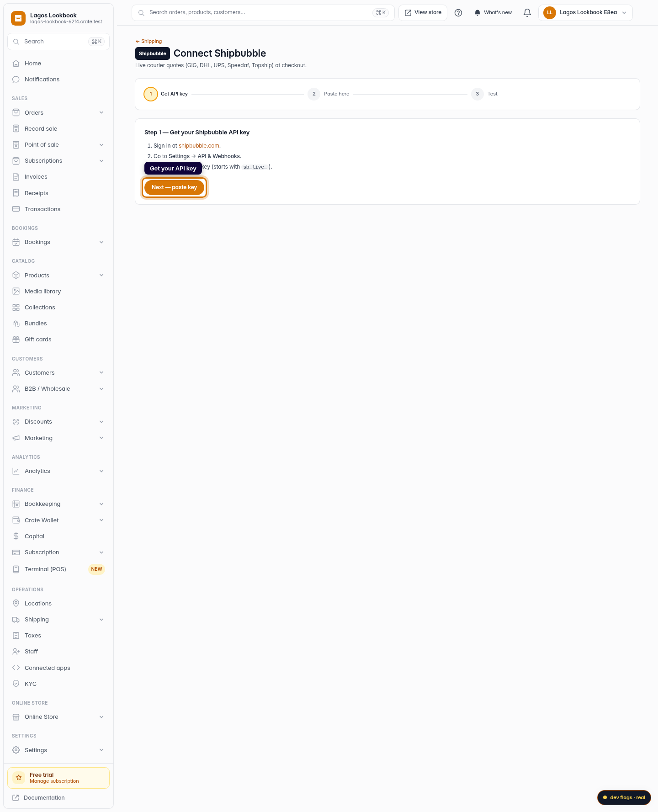Expand the Analytics chevron

(101, 471)
